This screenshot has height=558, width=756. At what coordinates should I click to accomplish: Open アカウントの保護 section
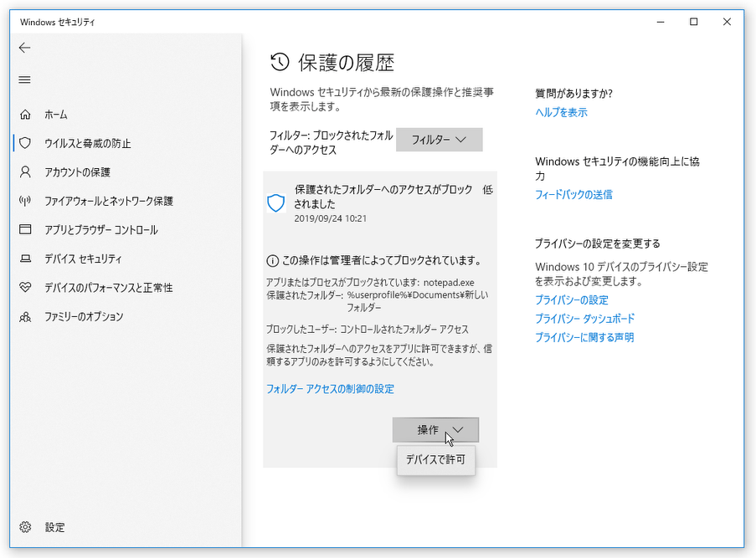pyautogui.click(x=77, y=172)
